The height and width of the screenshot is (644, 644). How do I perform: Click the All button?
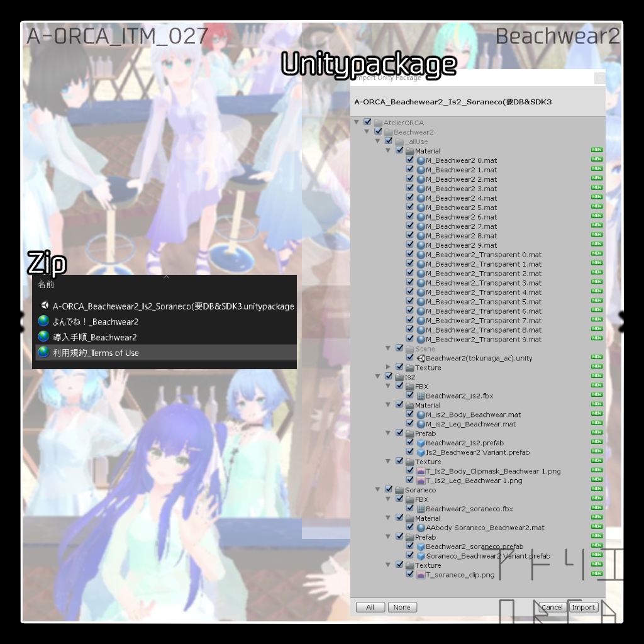370,608
